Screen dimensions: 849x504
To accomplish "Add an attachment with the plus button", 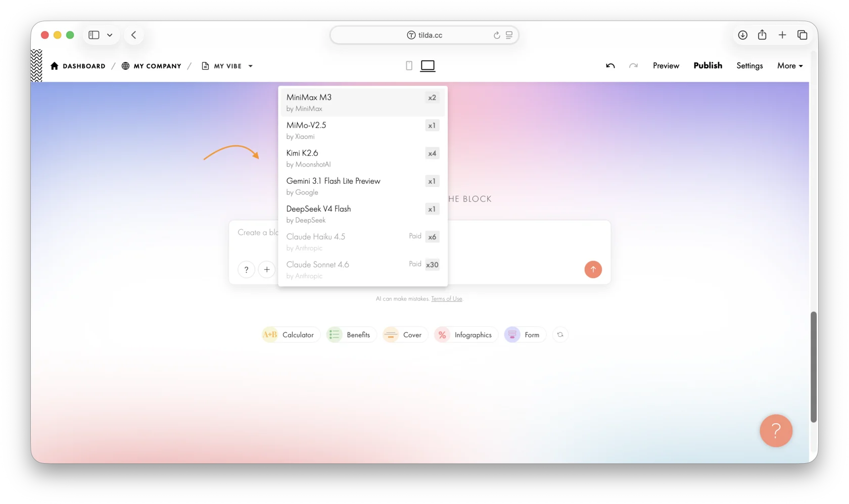I will [x=267, y=269].
